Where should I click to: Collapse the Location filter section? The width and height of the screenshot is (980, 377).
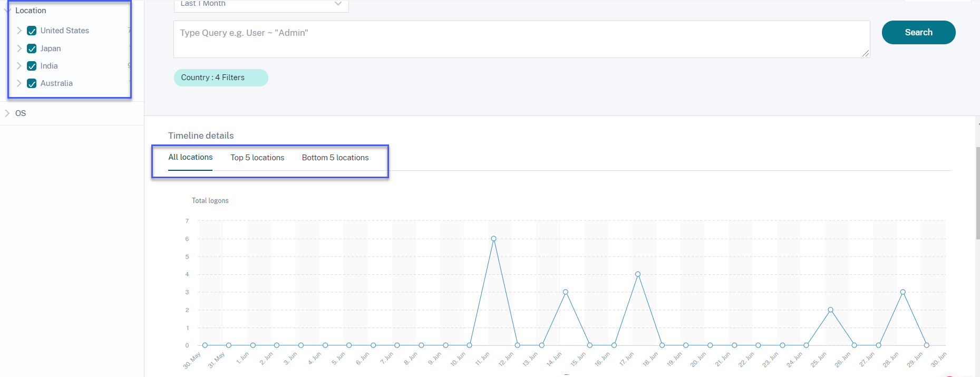coord(7,10)
